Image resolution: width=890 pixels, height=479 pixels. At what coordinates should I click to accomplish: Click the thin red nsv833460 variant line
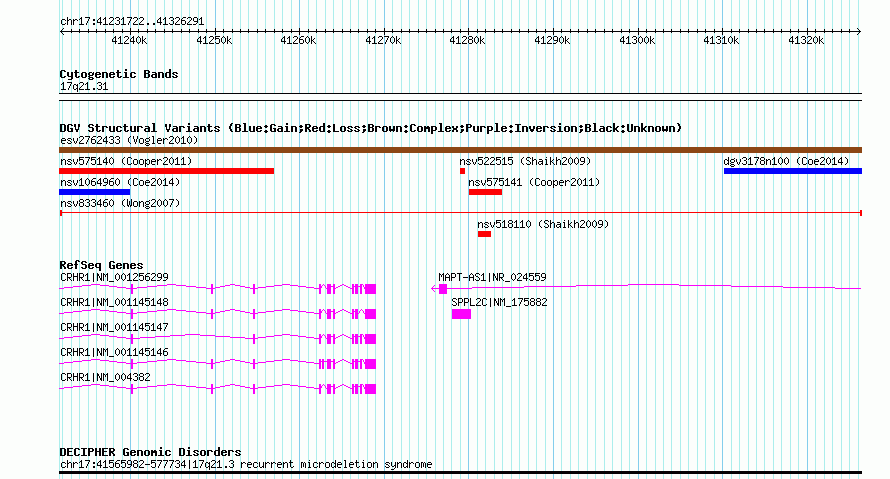(460, 213)
